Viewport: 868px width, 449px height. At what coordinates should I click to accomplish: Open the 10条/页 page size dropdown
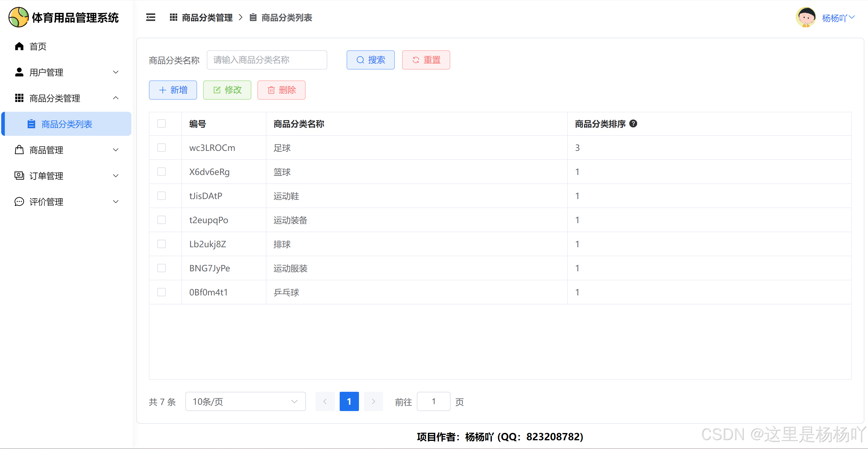point(245,401)
